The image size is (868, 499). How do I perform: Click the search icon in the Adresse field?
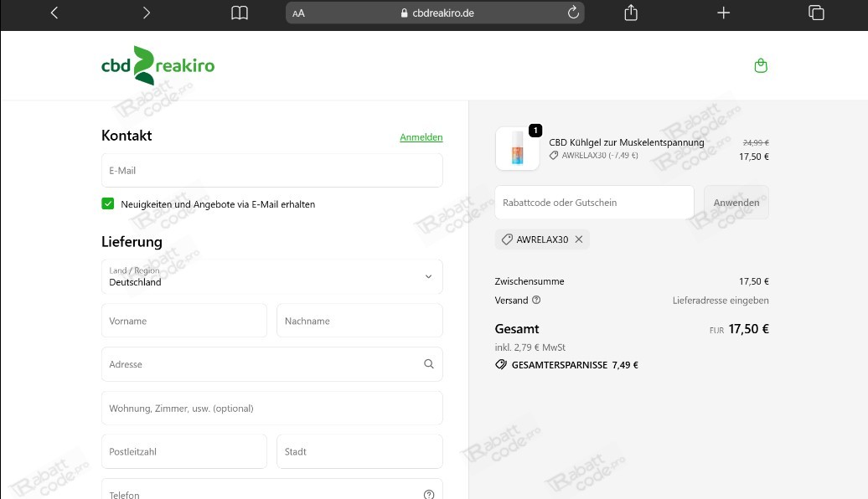428,364
